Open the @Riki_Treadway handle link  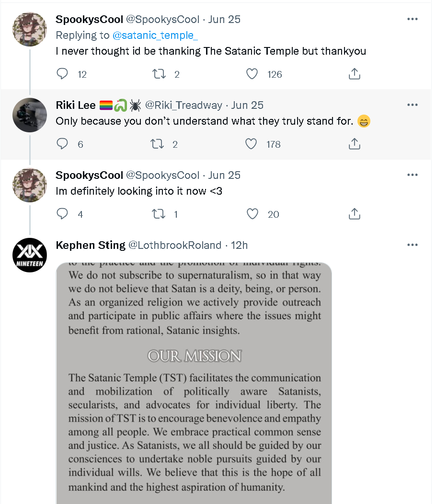184,105
